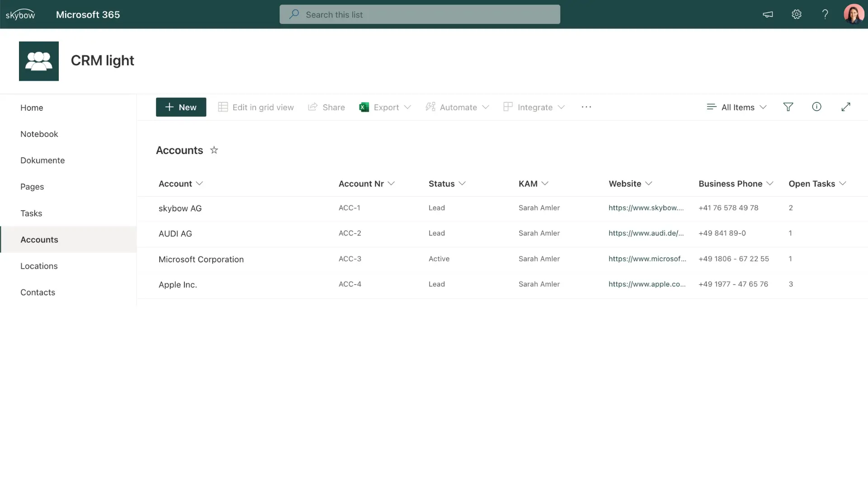This screenshot has width=868, height=488.
Task: Open the Export to Excel icon
Action: point(364,107)
